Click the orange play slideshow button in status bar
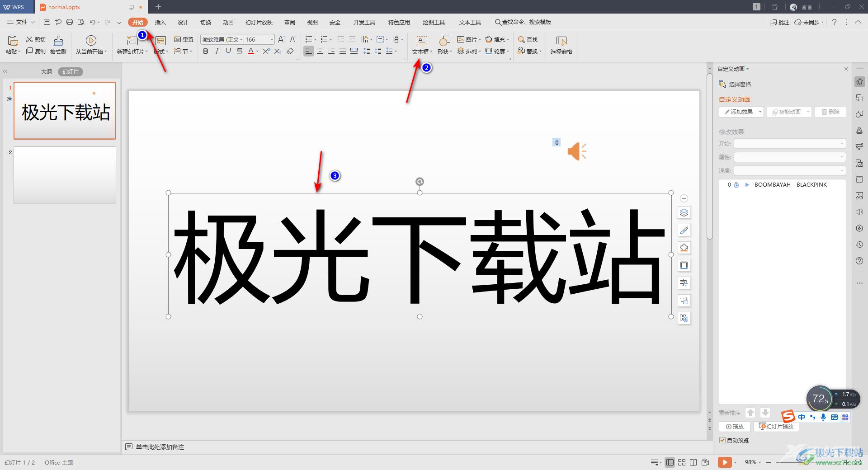Screen dimensions: 868x470 click(x=724, y=462)
